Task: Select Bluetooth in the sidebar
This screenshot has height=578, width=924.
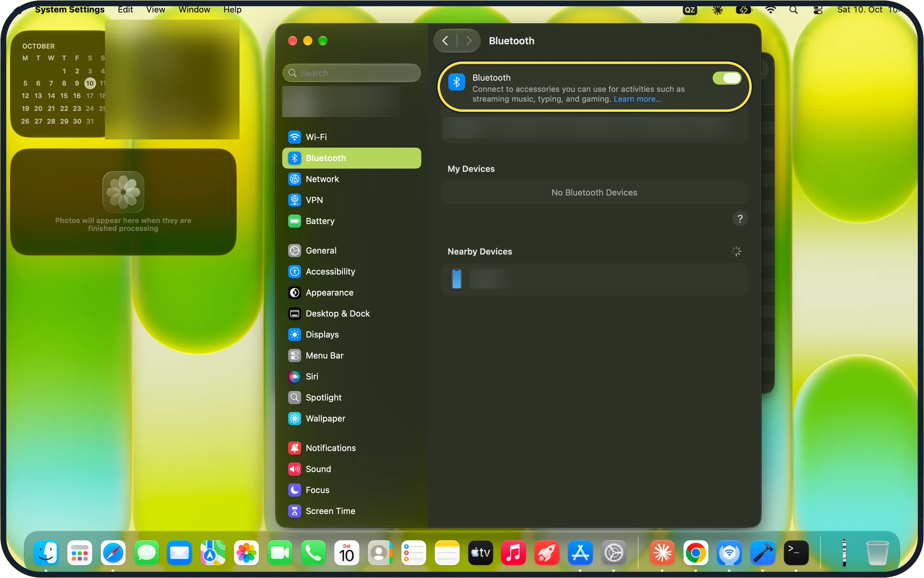Action: pyautogui.click(x=351, y=158)
